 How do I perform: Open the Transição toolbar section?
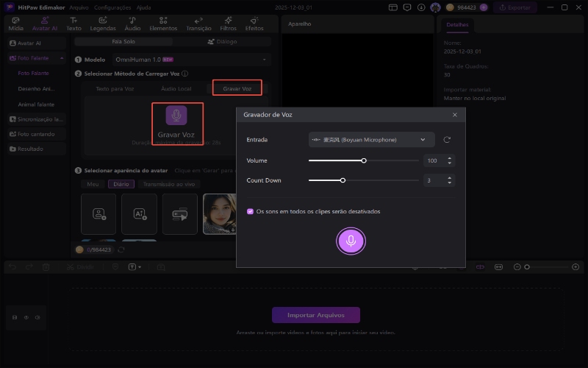click(198, 24)
